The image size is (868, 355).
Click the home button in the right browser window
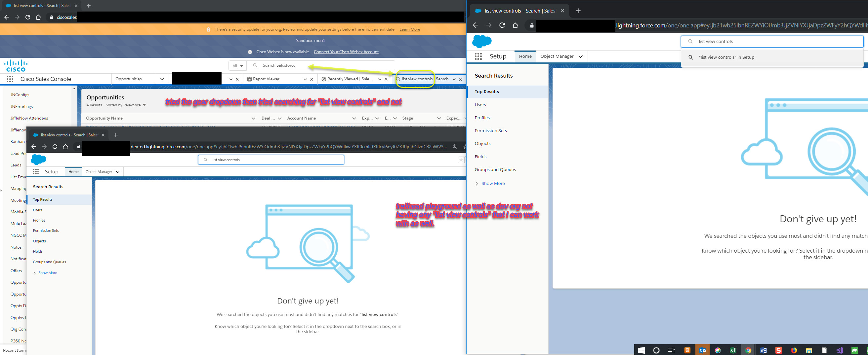tap(515, 25)
